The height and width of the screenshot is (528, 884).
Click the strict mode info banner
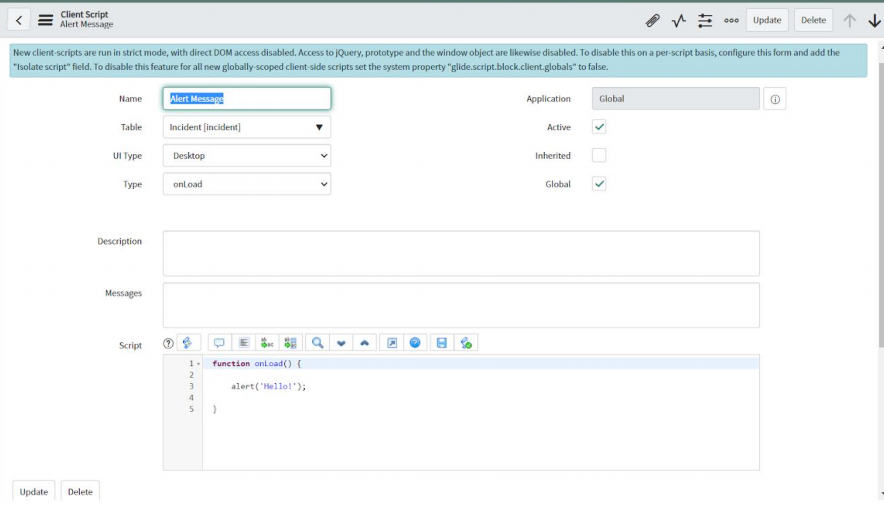click(438, 60)
